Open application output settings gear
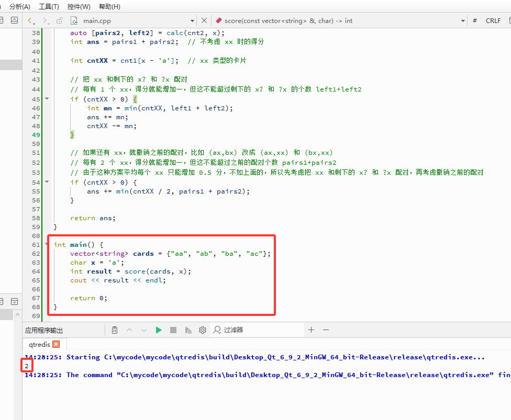Screen dimensions: 511x420 point(203,330)
